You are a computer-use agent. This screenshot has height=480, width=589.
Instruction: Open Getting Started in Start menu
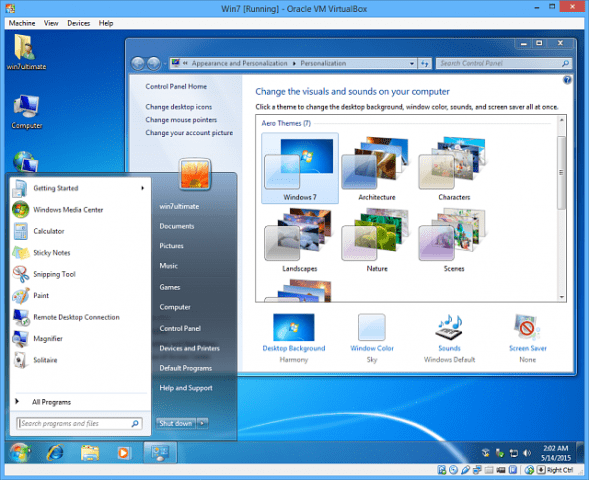click(80, 188)
